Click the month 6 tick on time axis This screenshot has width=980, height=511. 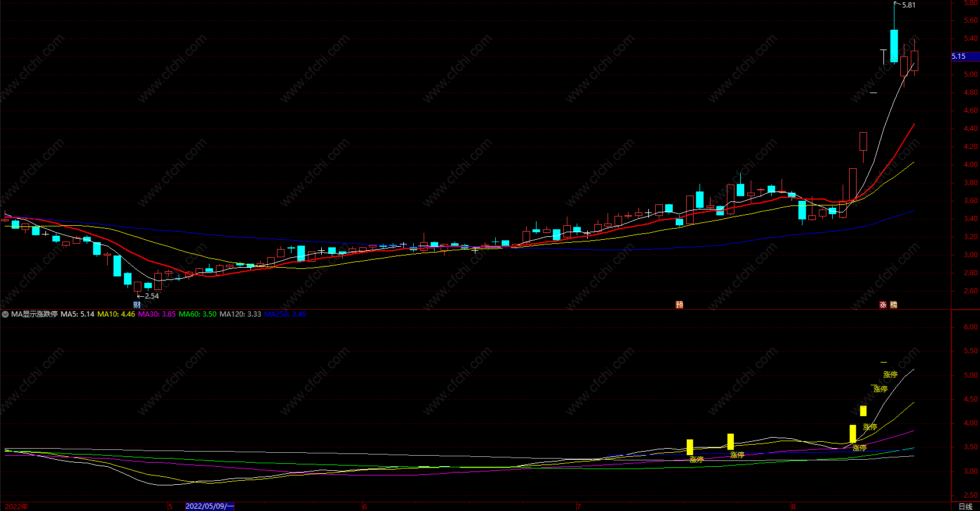pyautogui.click(x=365, y=506)
